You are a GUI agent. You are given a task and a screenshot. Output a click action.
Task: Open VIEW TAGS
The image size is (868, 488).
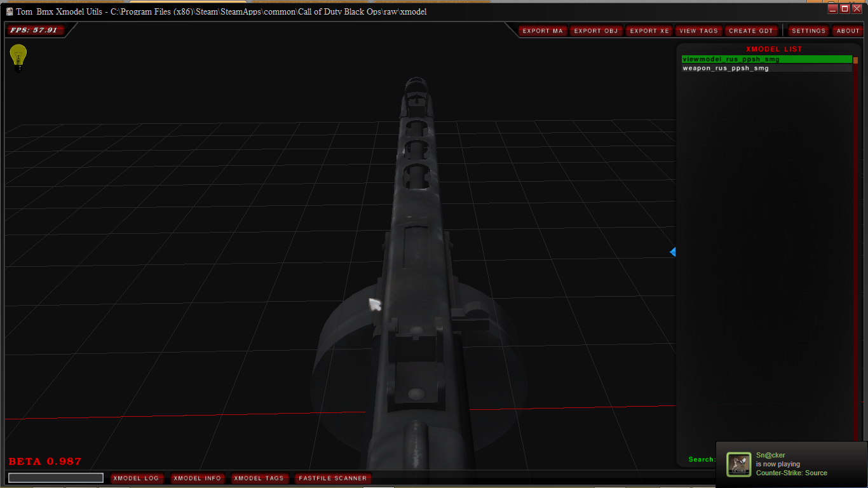pyautogui.click(x=698, y=30)
